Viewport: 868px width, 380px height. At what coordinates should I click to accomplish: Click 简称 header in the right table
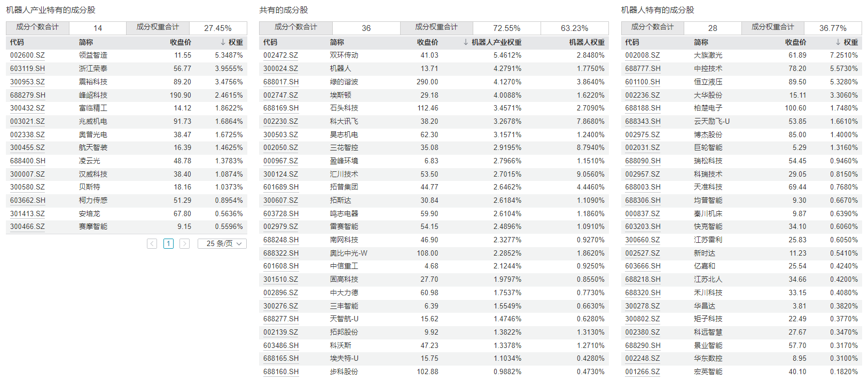click(x=701, y=42)
